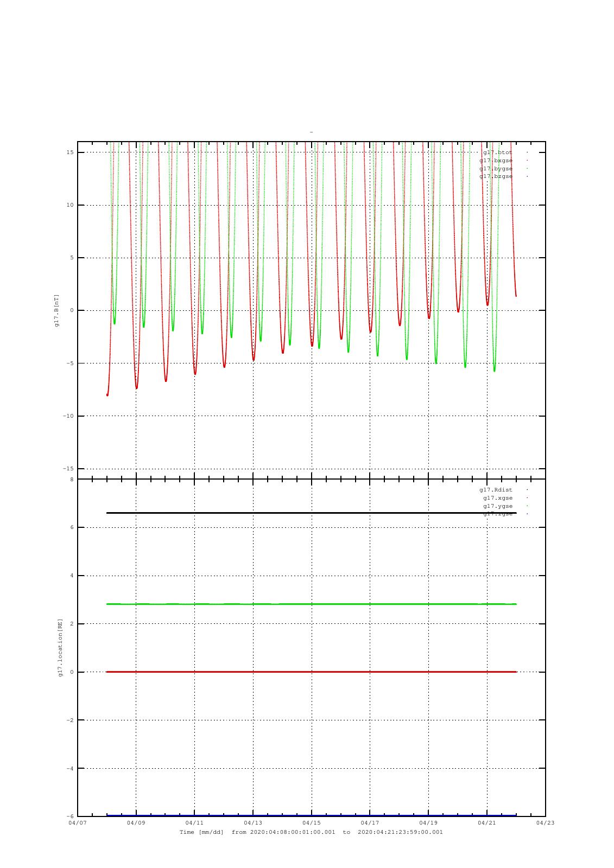This screenshot has height=868, width=614.
Task: Click the 8 tick on the location axis
Action: point(72,480)
